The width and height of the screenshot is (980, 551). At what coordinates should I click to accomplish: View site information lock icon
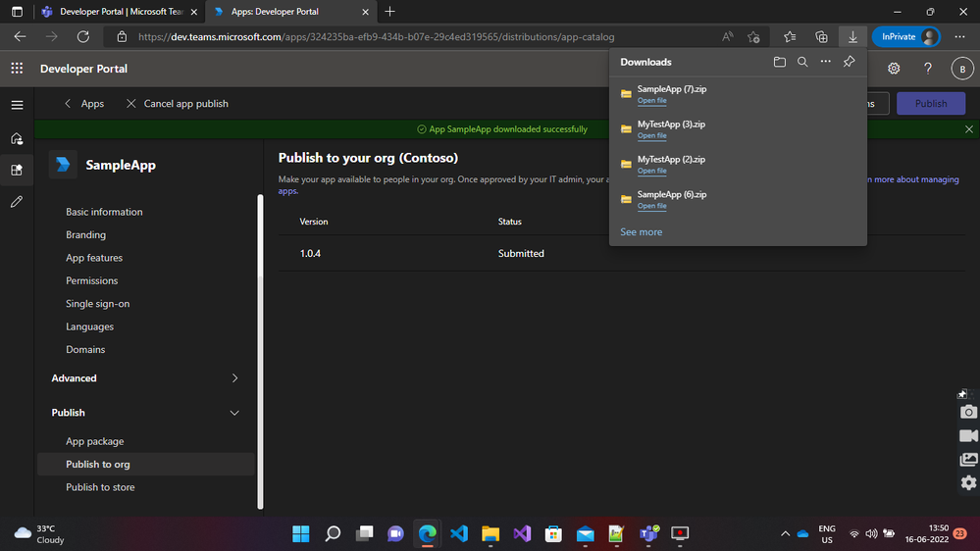(x=122, y=37)
